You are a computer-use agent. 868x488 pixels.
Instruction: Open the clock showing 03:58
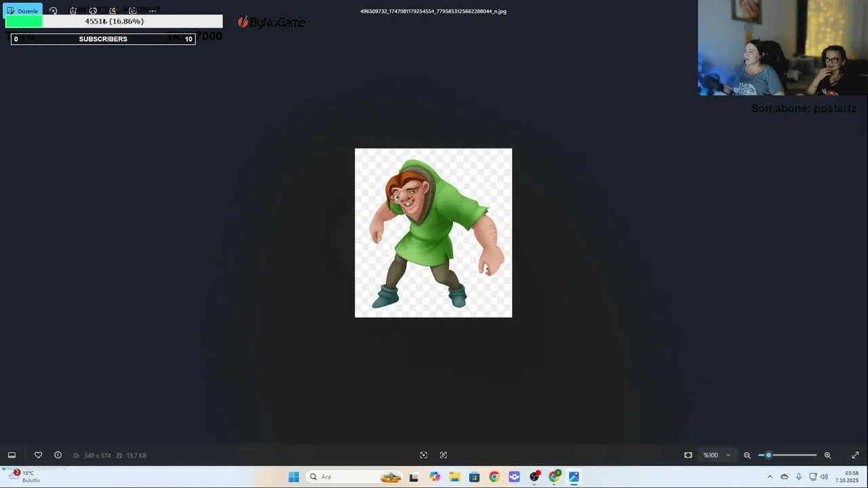pyautogui.click(x=847, y=476)
